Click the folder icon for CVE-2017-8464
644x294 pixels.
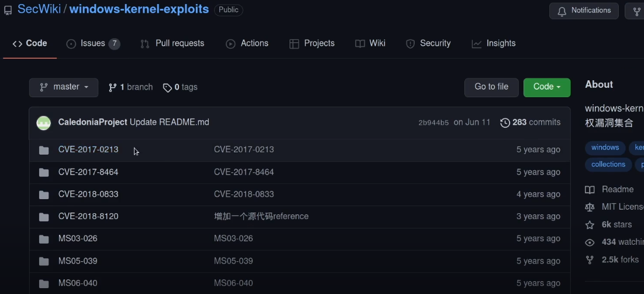[x=43, y=172]
